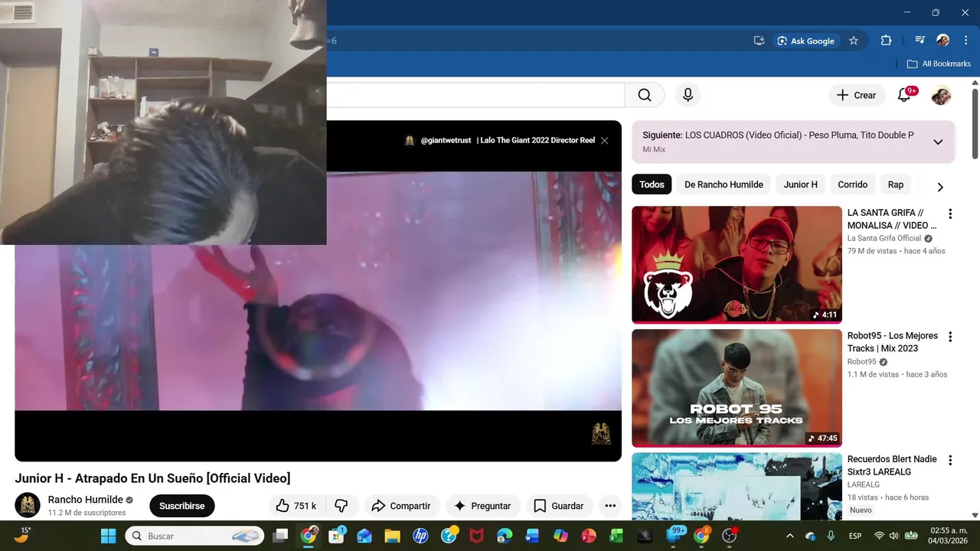Select the Junior H filter chip
This screenshot has width=980, height=551.
click(800, 184)
